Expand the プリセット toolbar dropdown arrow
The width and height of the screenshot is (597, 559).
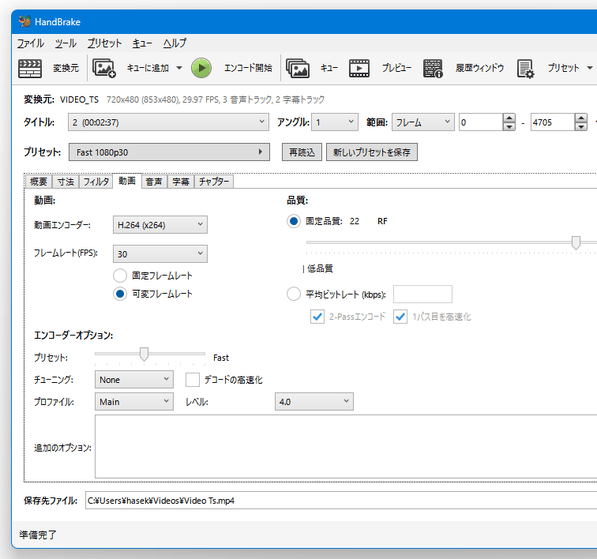pos(589,68)
